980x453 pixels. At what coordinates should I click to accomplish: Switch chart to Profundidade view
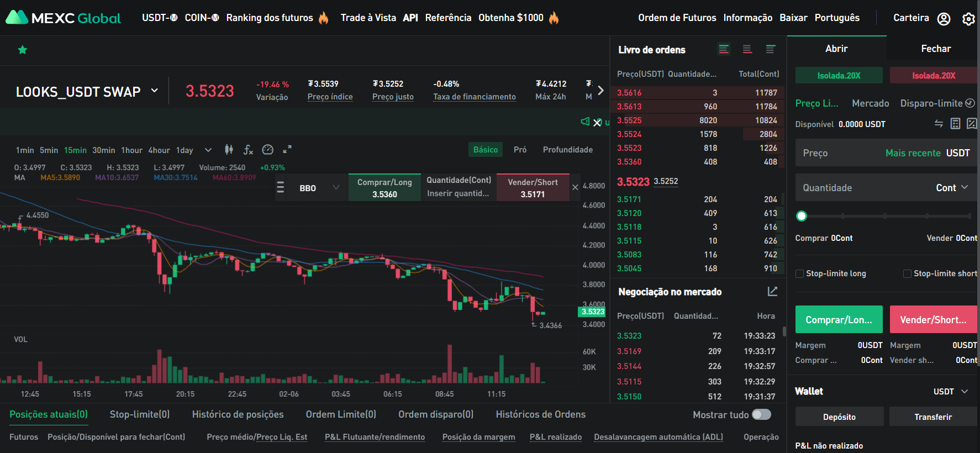click(x=568, y=150)
